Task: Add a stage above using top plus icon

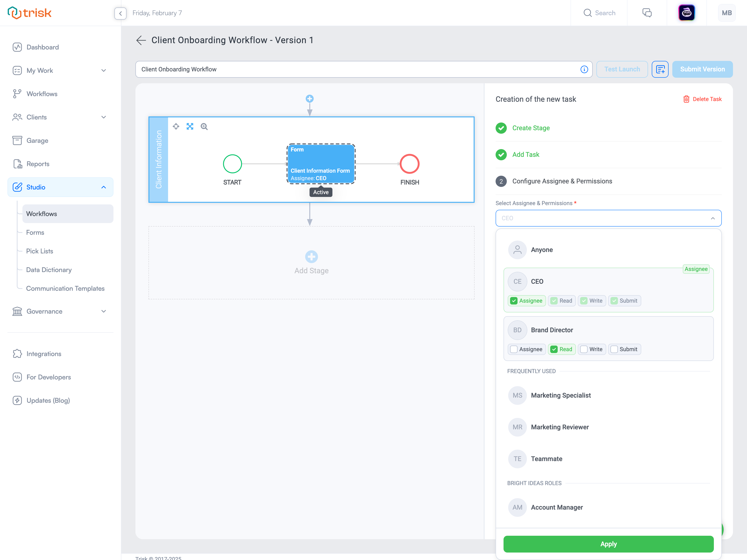Action: click(x=309, y=98)
